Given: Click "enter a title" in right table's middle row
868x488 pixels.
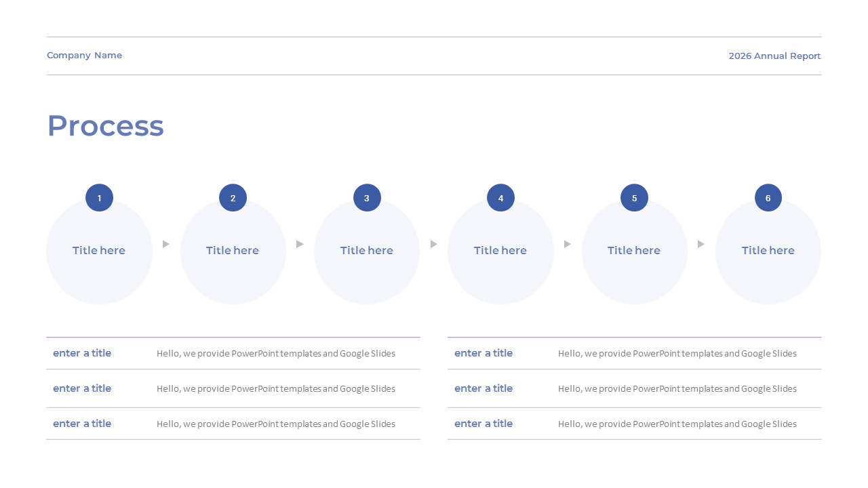Looking at the screenshot, I should click(484, 388).
